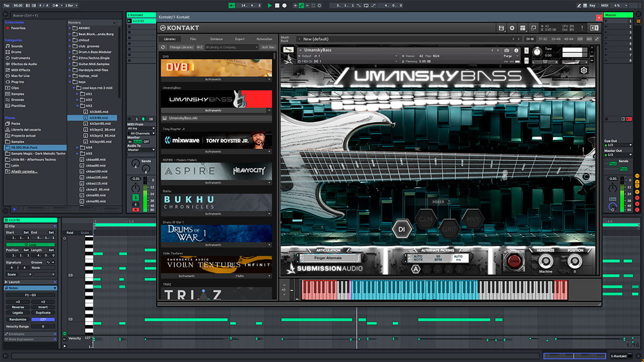Expand the kit4 folder
The width and height of the screenshot is (644, 362).
tap(77, 147)
